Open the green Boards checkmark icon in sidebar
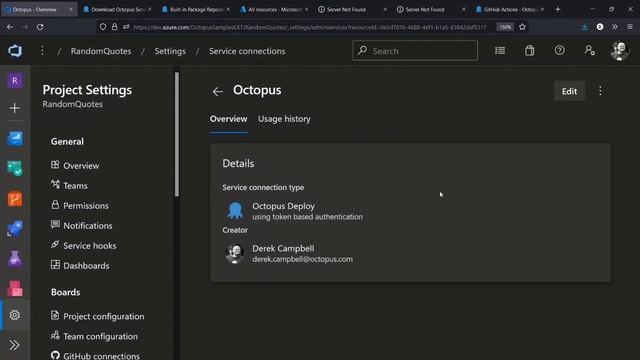Viewport: 640px width, 360px height. tap(15, 168)
